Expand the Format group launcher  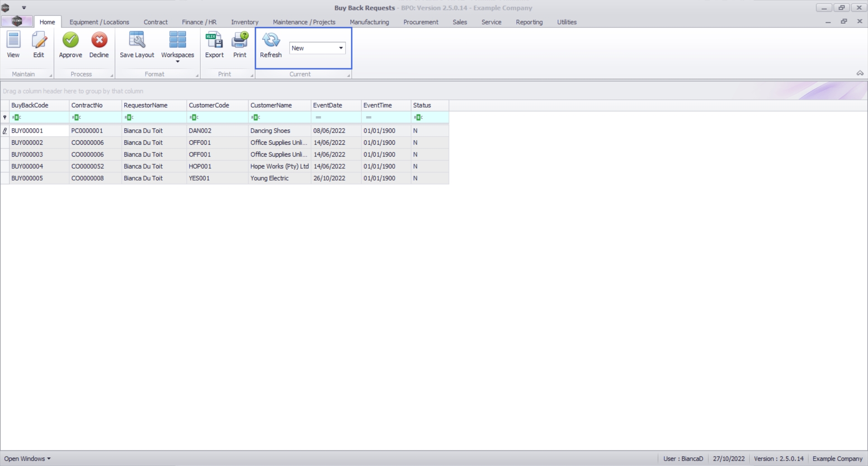click(x=197, y=76)
